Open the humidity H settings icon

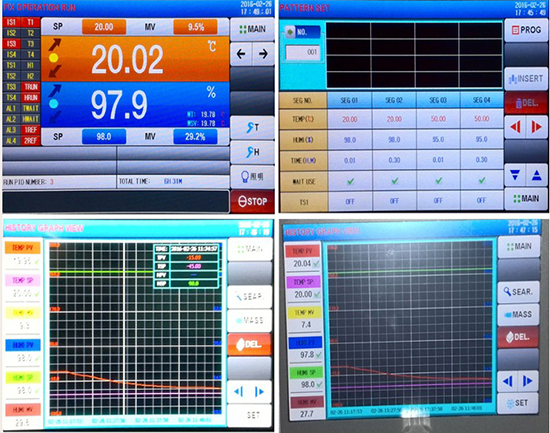[253, 152]
